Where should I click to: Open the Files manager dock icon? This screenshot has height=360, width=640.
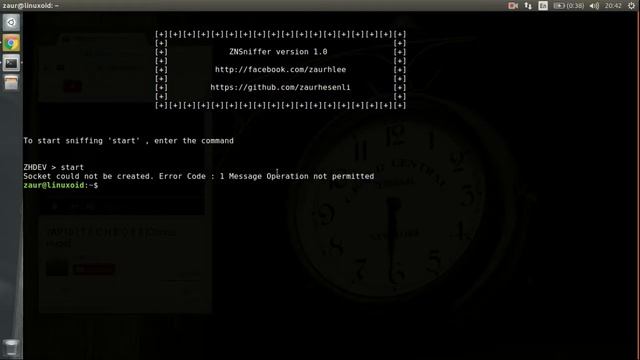click(11, 83)
